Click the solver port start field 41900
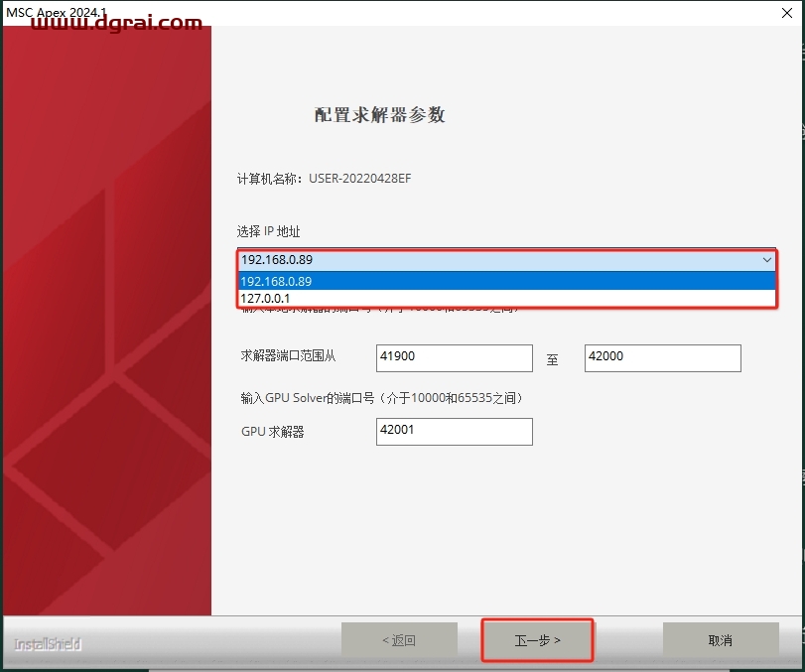Viewport: 805px width, 672px height. pyautogui.click(x=455, y=357)
